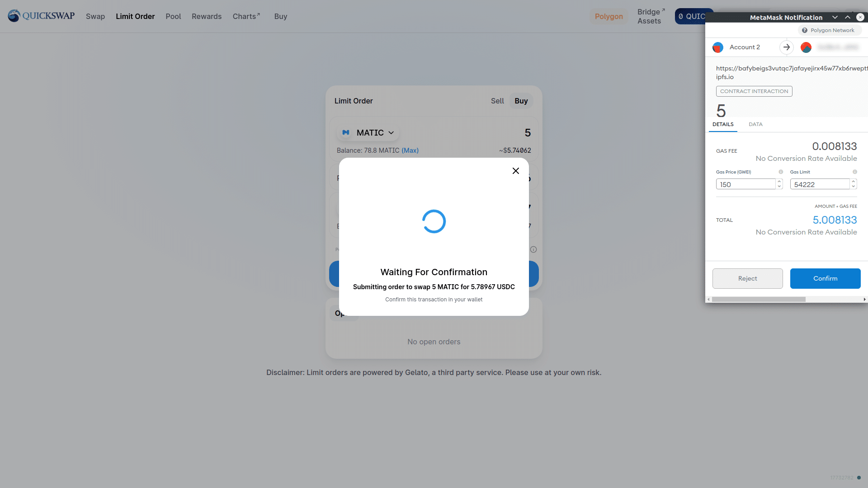Click the Account 2 avatar icon
The width and height of the screenshot is (868, 488).
717,47
